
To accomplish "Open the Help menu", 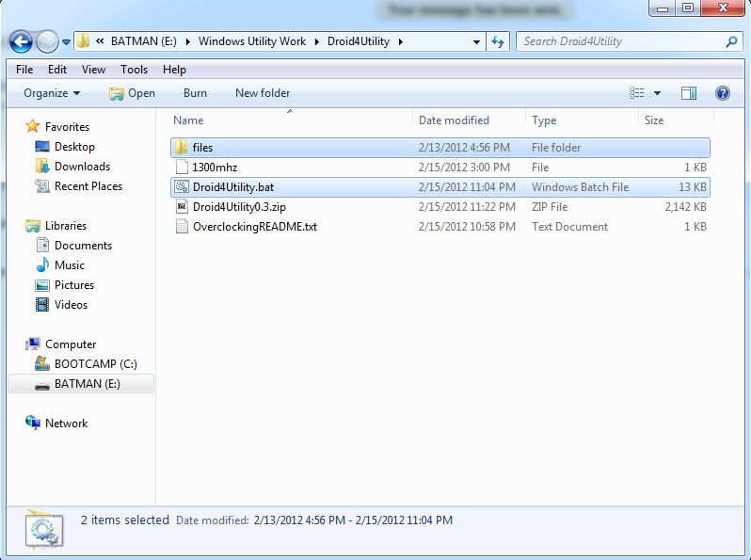I will click(174, 70).
